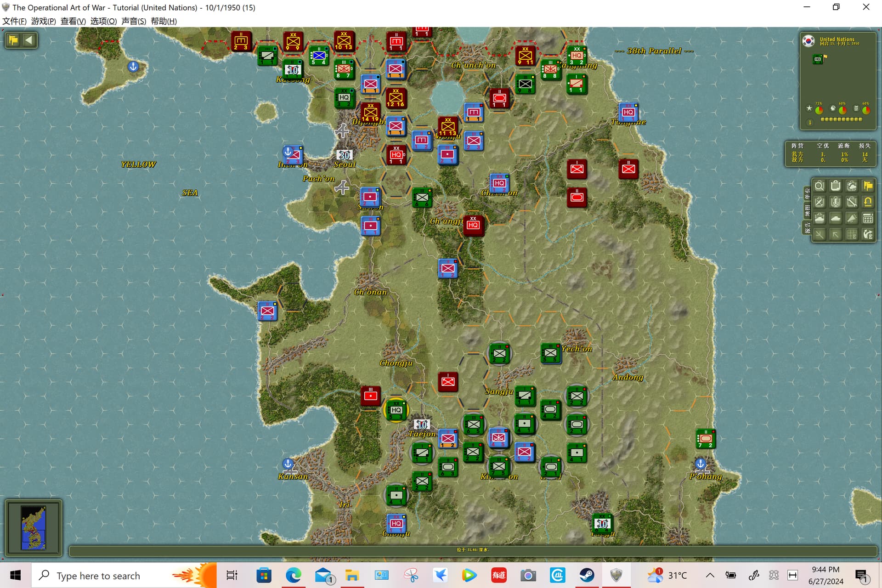Select the anchor port marker at P'ohang
This screenshot has height=588, width=882.
(x=701, y=464)
